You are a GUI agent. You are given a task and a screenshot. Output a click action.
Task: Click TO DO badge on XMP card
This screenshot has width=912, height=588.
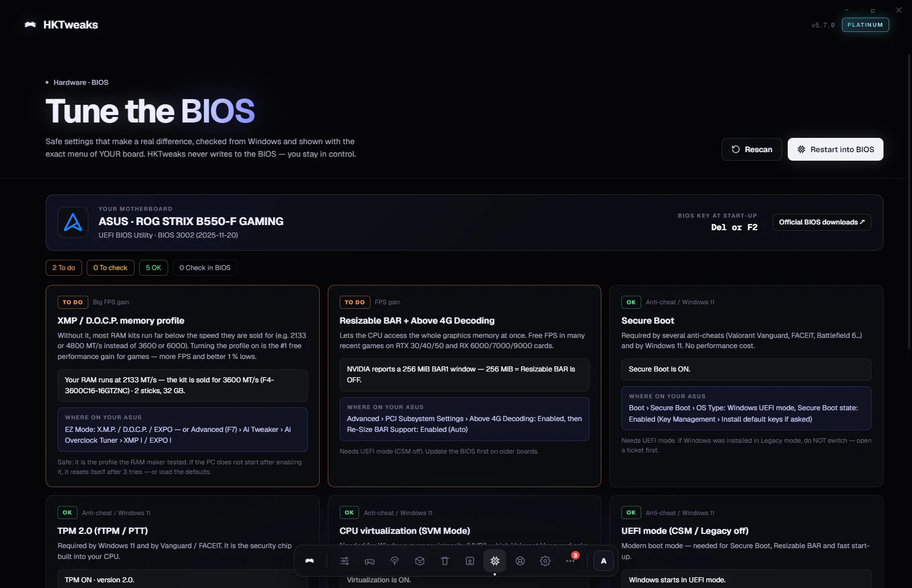[x=72, y=303]
